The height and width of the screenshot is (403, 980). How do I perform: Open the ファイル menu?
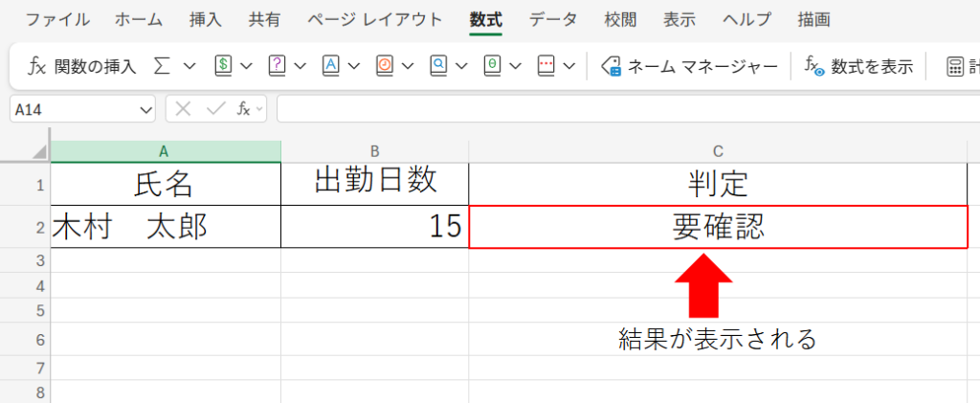pyautogui.click(x=56, y=19)
